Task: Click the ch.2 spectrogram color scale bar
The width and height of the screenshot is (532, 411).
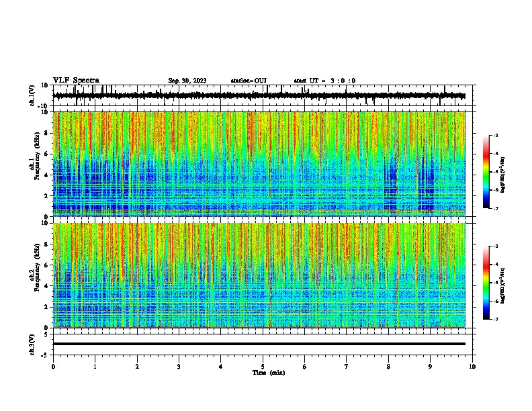Action: (x=486, y=283)
